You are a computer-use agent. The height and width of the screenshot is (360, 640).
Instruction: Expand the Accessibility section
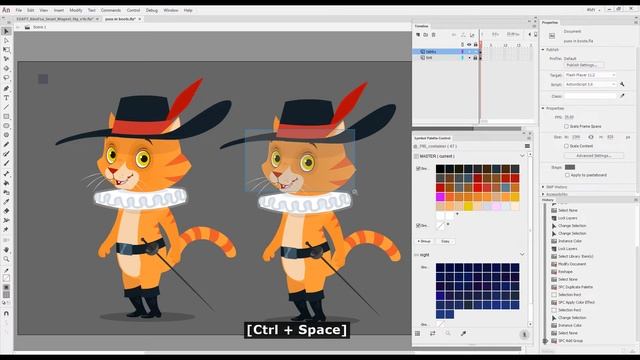click(x=543, y=194)
